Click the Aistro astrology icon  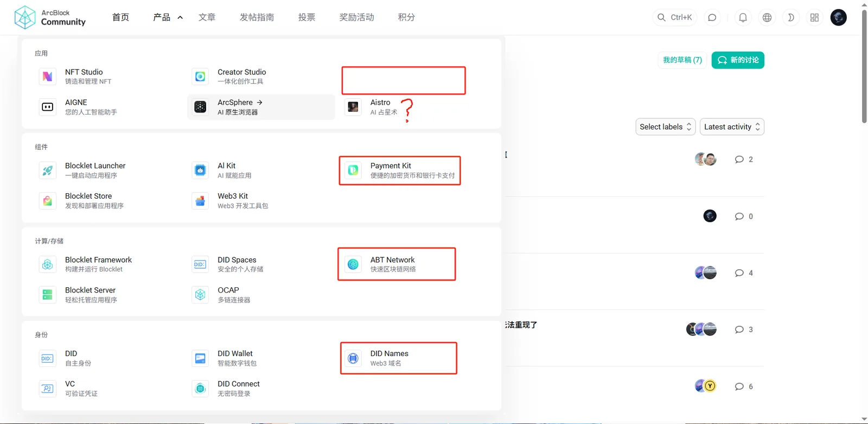coord(353,107)
